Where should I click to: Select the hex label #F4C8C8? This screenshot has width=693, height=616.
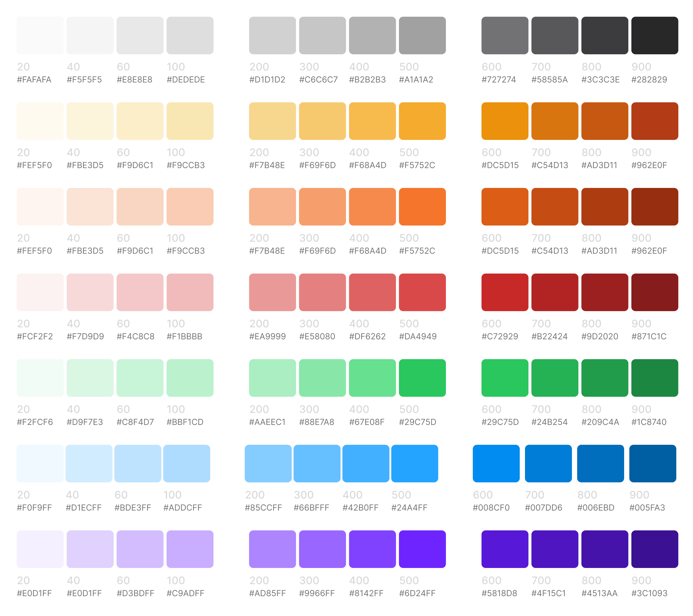tap(136, 336)
